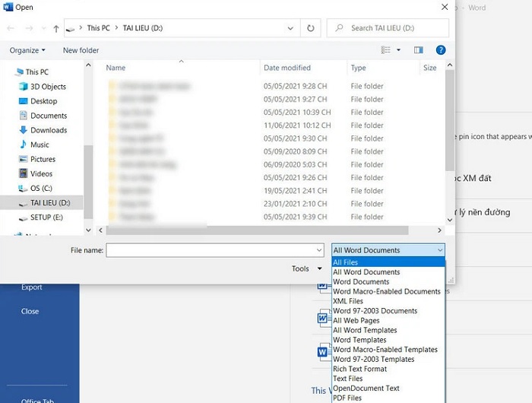The height and width of the screenshot is (403, 532).
Task: Change your view icon
Action: (x=385, y=50)
